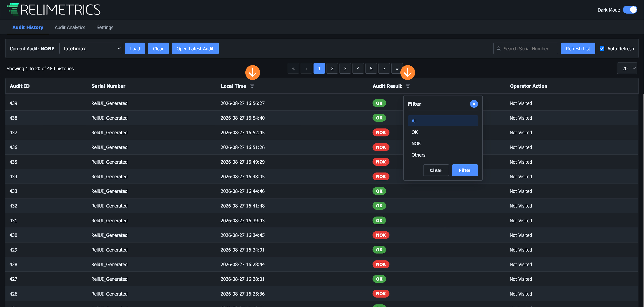This screenshot has width=644, height=307.
Task: Go to page 5
Action: [371, 68]
